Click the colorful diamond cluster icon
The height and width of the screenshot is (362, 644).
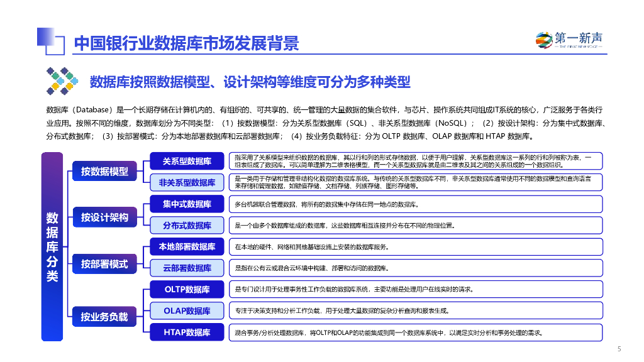tap(62, 81)
